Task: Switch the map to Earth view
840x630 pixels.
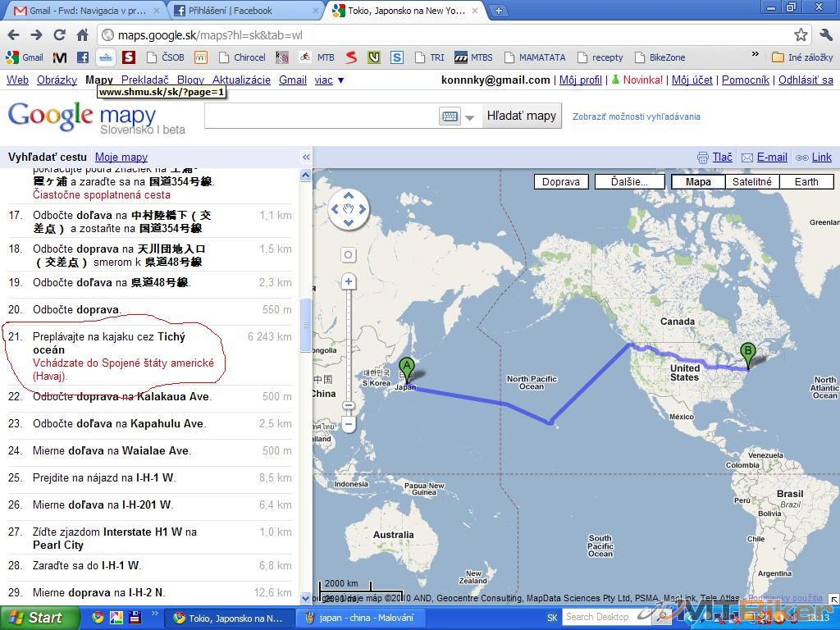Action: tap(806, 182)
